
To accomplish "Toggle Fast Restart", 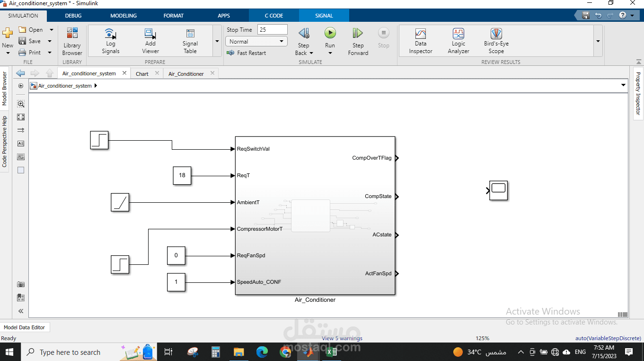I will 246,53.
